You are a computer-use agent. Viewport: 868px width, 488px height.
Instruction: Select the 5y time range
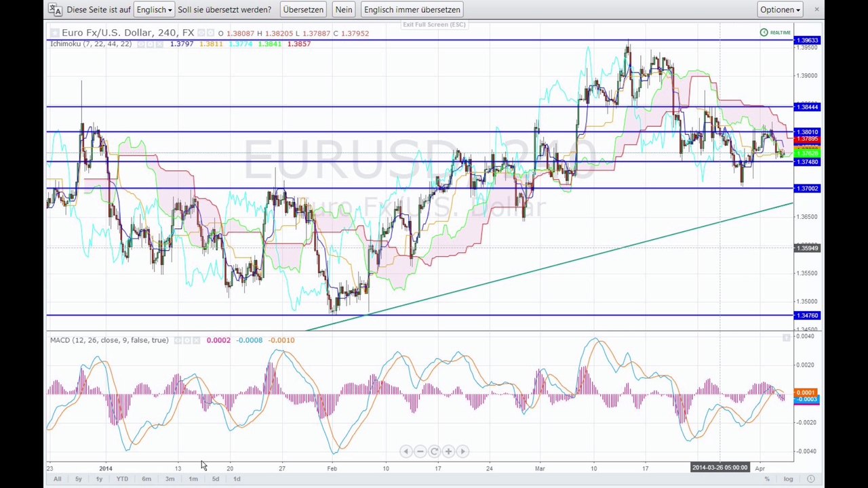tap(78, 479)
